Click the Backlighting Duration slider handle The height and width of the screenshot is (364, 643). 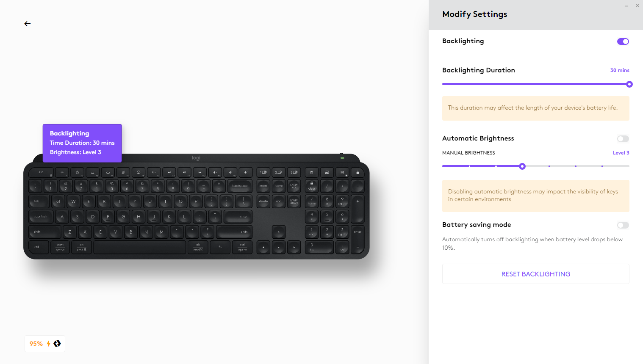click(629, 84)
